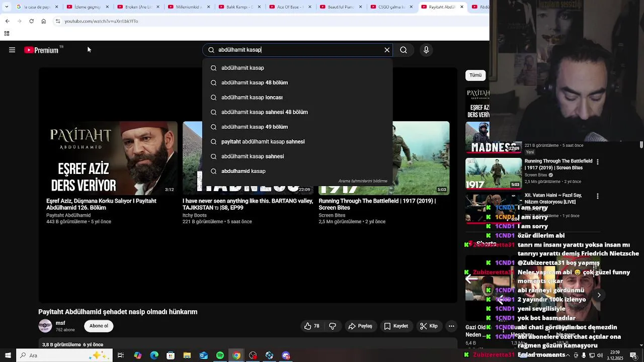Open the tab search dropdown arrow
This screenshot has height=362, width=644.
tap(7, 7)
